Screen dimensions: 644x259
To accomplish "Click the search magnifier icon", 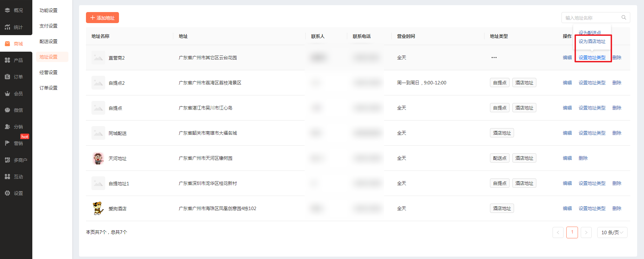I will (x=624, y=18).
